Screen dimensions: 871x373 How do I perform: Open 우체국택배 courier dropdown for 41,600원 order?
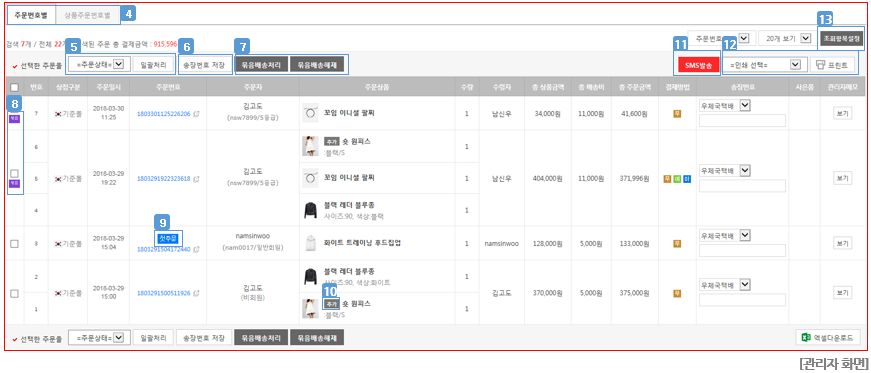coord(725,106)
